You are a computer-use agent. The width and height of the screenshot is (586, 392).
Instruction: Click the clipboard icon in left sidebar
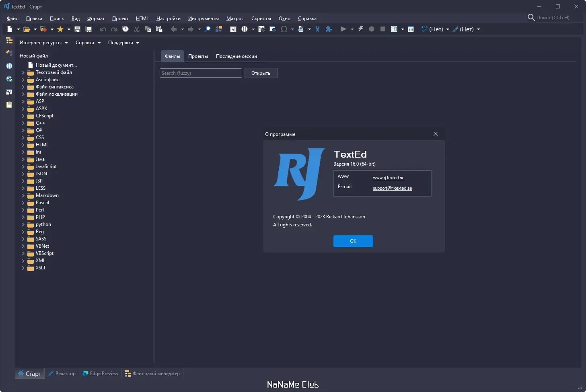[9, 105]
